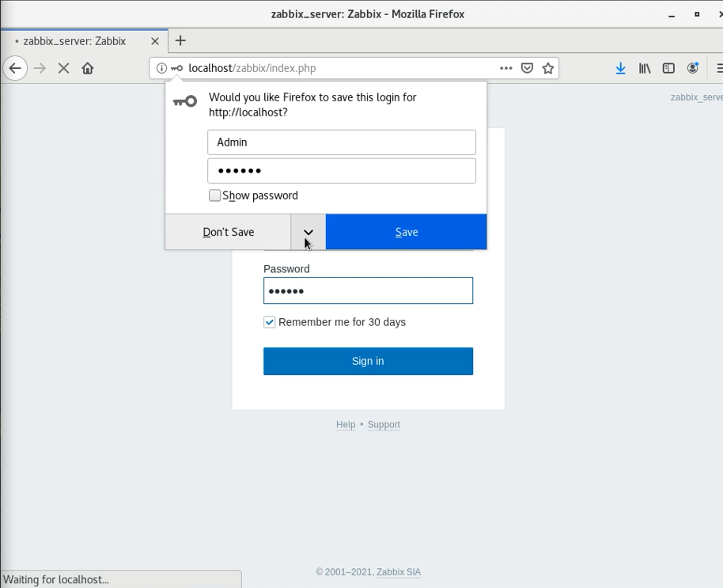723x588 pixels.
Task: Minimize the Firefox window
Action: (672, 14)
